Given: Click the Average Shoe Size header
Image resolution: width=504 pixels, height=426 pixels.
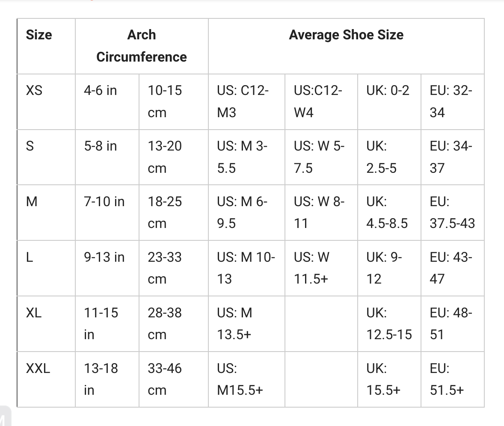Looking at the screenshot, I should 346,35.
